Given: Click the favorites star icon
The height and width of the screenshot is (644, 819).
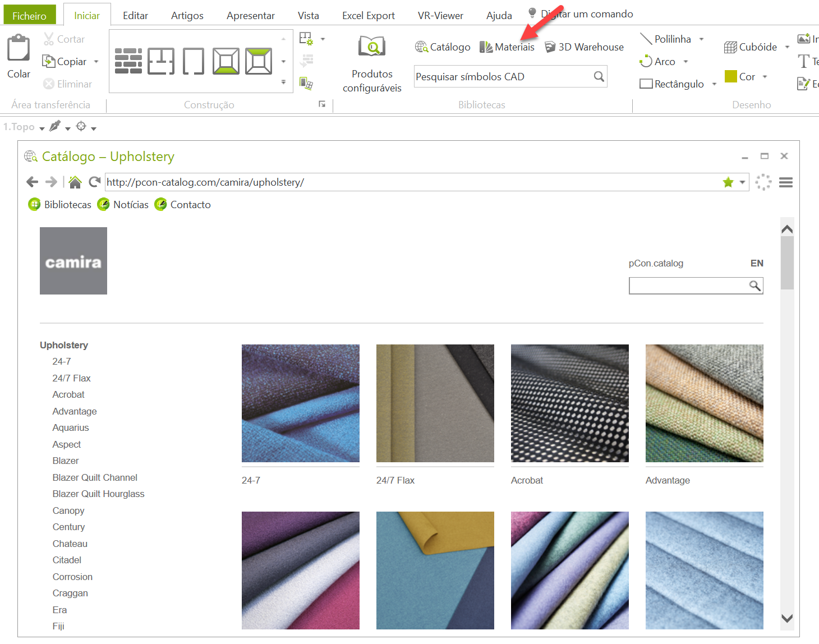Looking at the screenshot, I should click(x=728, y=182).
